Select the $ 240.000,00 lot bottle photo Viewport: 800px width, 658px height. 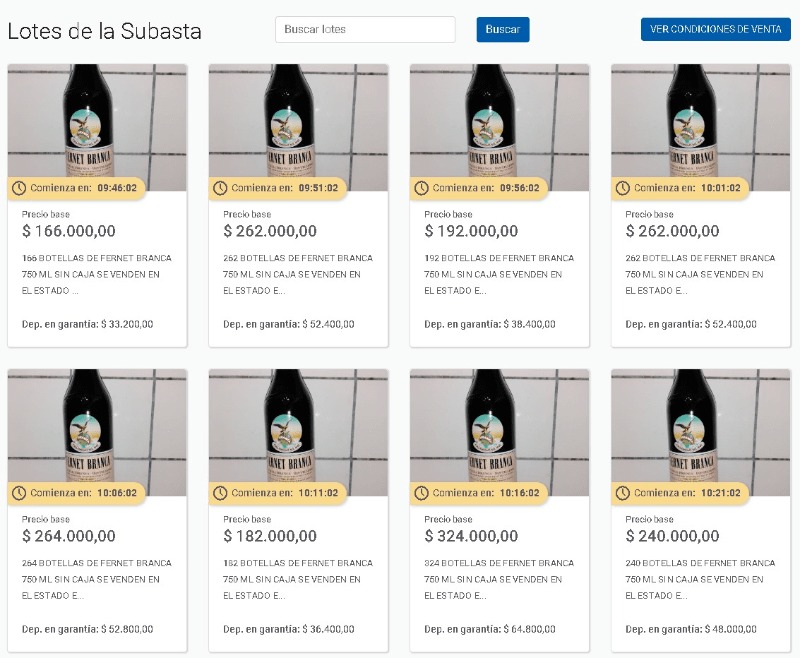701,428
